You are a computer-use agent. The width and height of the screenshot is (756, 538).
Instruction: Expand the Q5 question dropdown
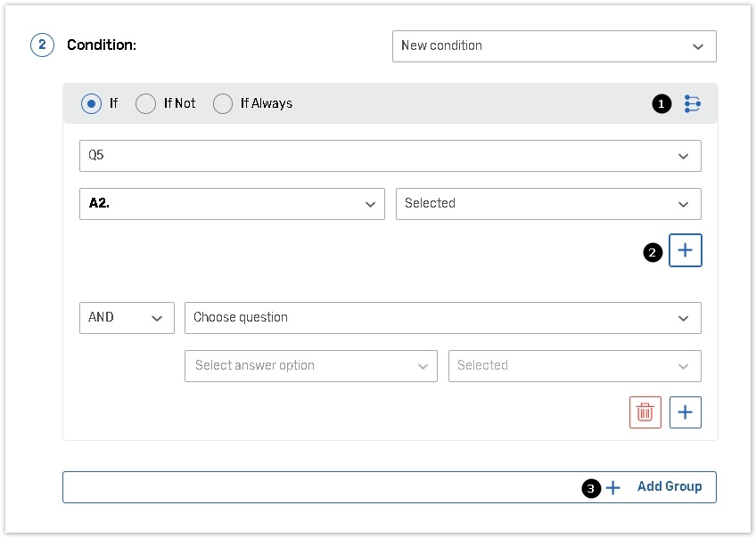pos(390,156)
